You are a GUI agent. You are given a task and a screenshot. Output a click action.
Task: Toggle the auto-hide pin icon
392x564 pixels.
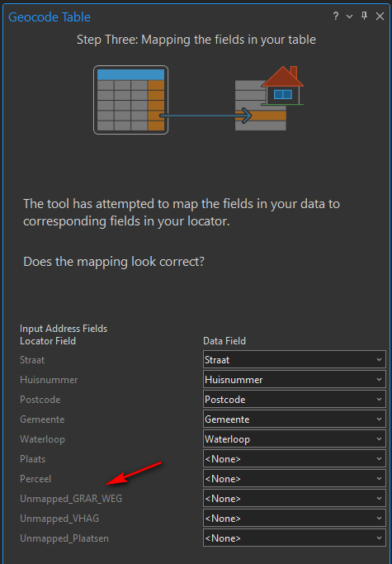[x=364, y=17]
